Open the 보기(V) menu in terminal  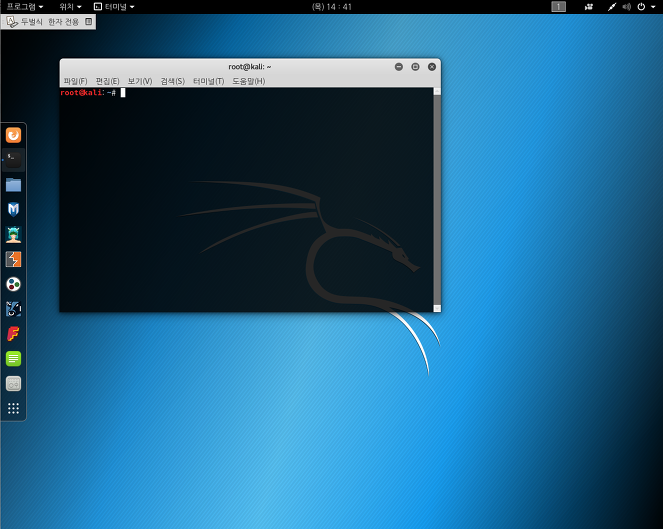tap(140, 81)
